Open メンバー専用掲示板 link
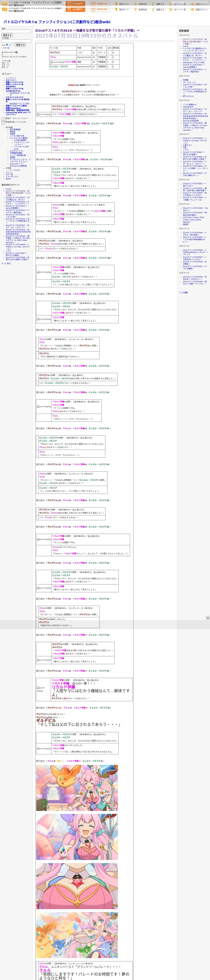This screenshot has width=210, height=980. tap(18, 156)
